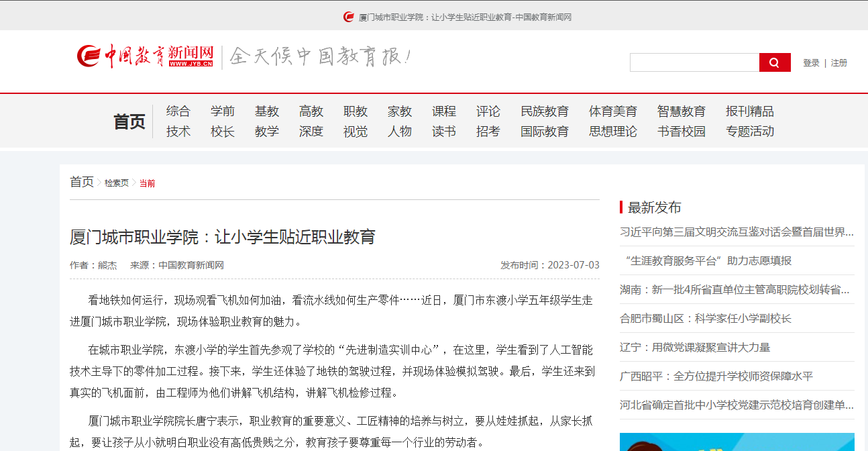
Task: Go to 首页 in the navigation bar
Action: (x=129, y=121)
